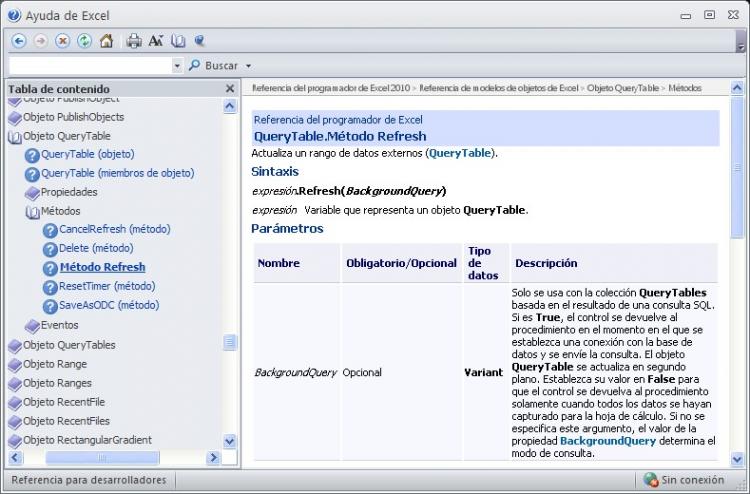Expand Objeto Range in contents
The width and height of the screenshot is (750, 494).
tap(55, 364)
